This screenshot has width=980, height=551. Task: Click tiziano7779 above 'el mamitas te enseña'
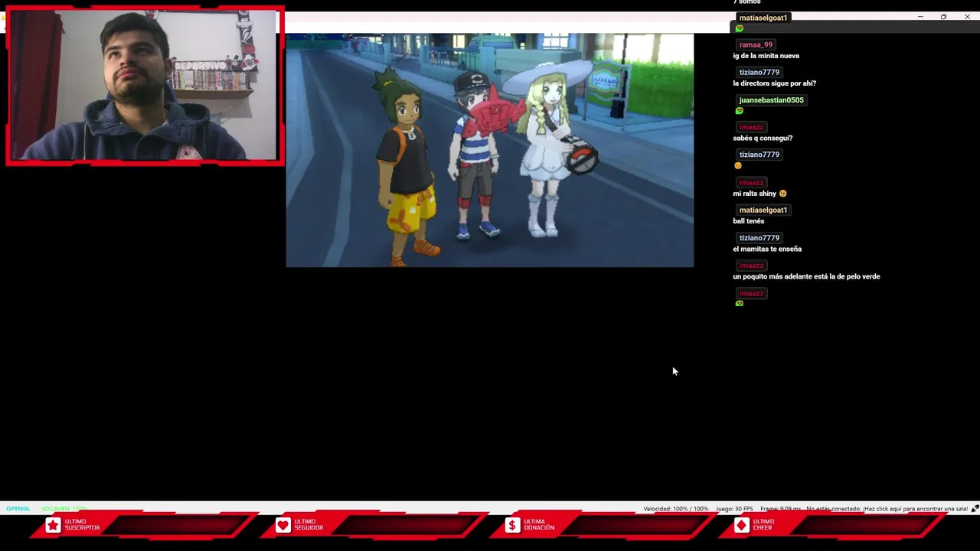click(x=759, y=238)
